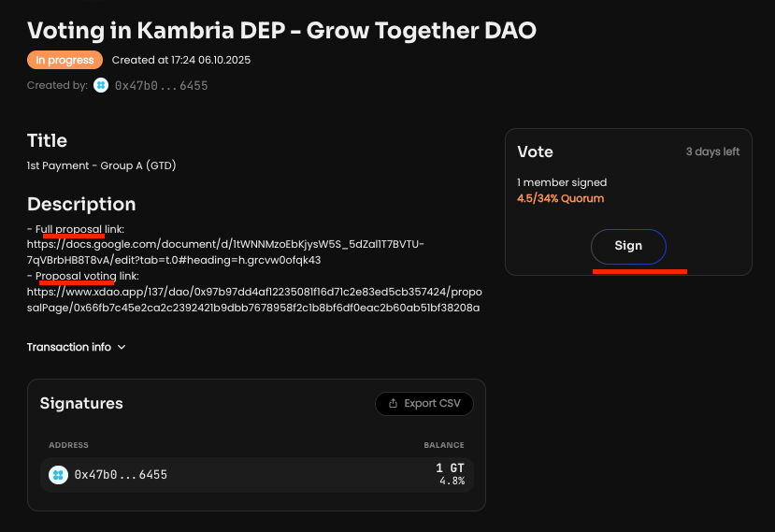Click the 1st Payment - Group A title text

(101, 165)
